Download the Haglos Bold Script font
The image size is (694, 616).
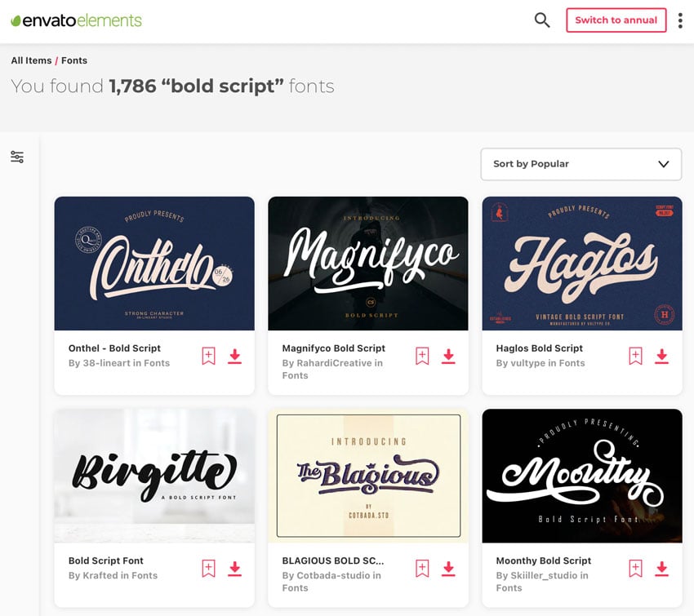pyautogui.click(x=661, y=356)
